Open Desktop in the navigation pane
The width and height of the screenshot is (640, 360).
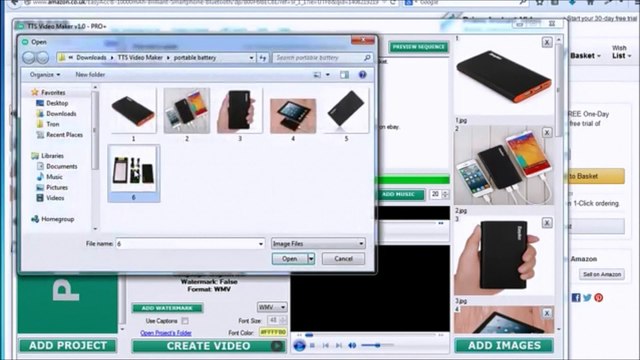click(57, 103)
